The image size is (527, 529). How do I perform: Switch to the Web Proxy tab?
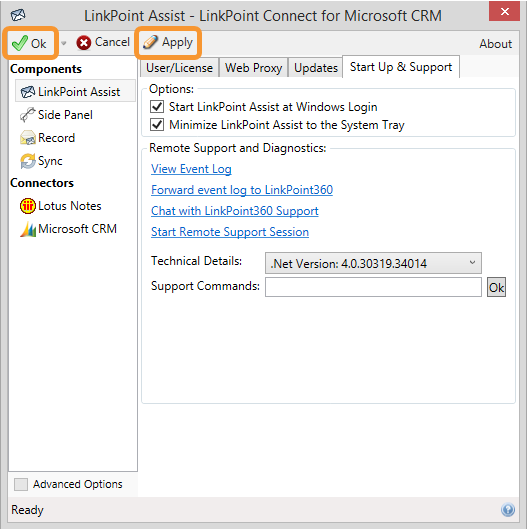tap(253, 67)
